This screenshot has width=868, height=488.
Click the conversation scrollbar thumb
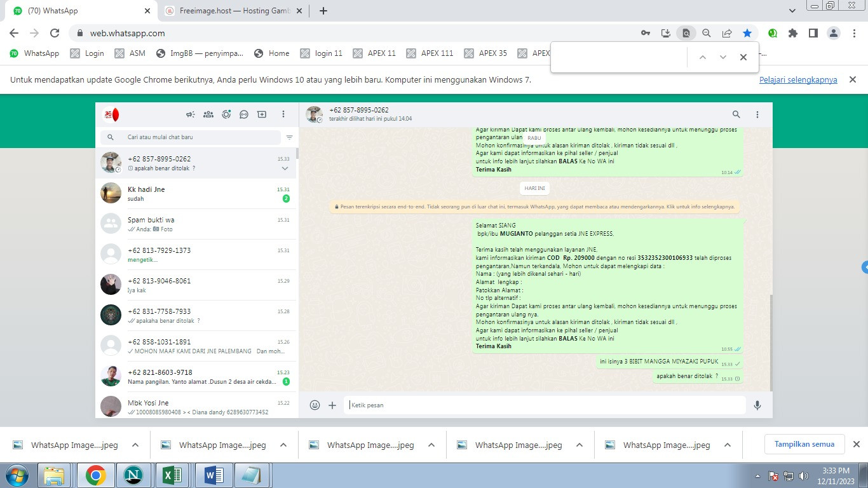pos(771,343)
